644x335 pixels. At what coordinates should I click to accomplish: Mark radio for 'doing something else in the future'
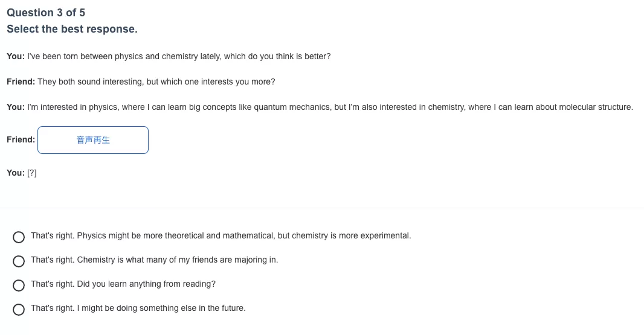pyautogui.click(x=19, y=310)
